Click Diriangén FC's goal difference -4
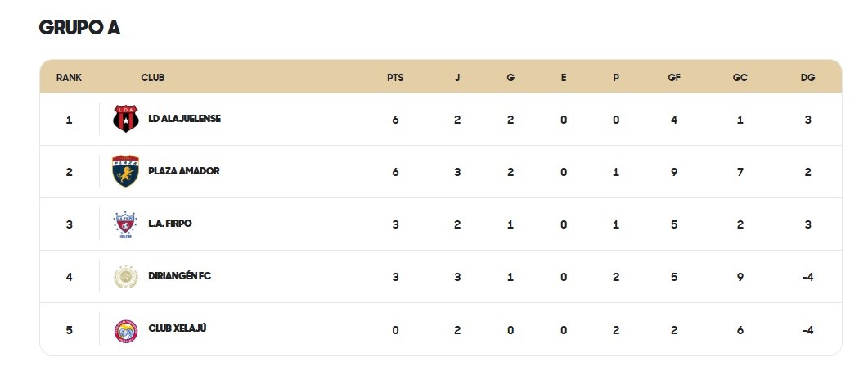Viewport: 868px width, 385px height. [x=807, y=277]
